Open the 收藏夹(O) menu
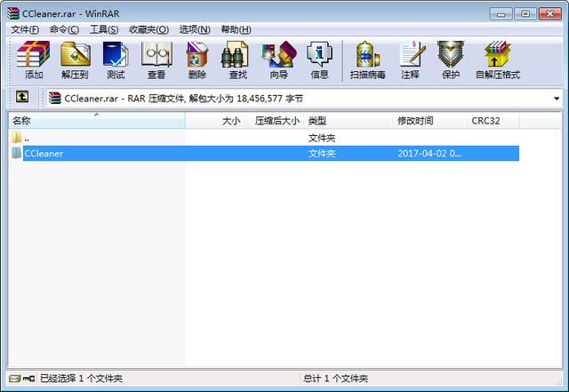Screen dimensions: 569x392 148,29
